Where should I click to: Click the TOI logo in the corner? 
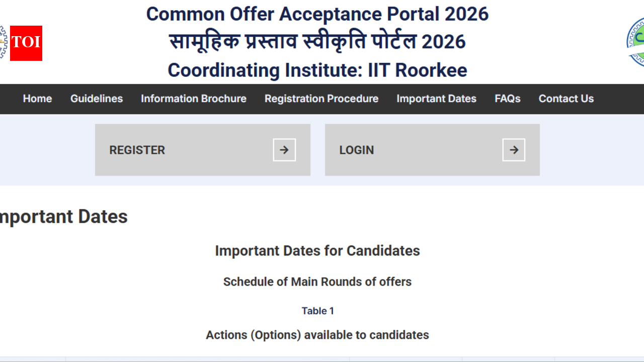pos(26,44)
